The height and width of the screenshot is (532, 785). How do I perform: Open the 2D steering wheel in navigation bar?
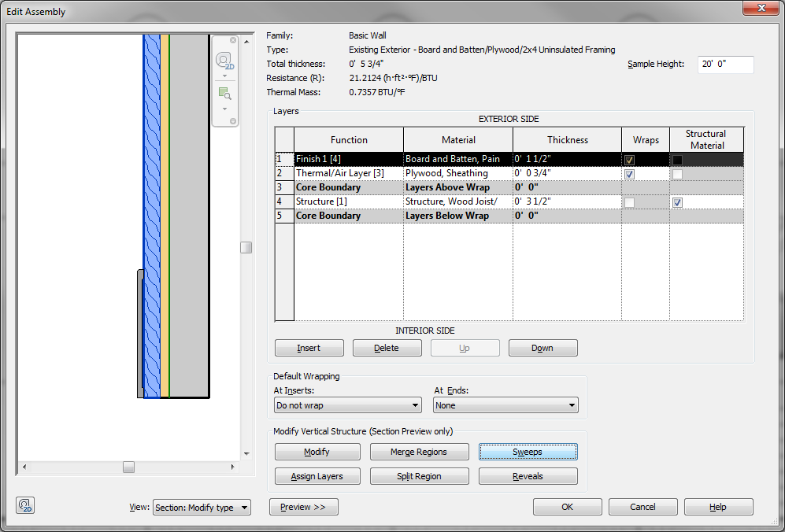click(224, 60)
